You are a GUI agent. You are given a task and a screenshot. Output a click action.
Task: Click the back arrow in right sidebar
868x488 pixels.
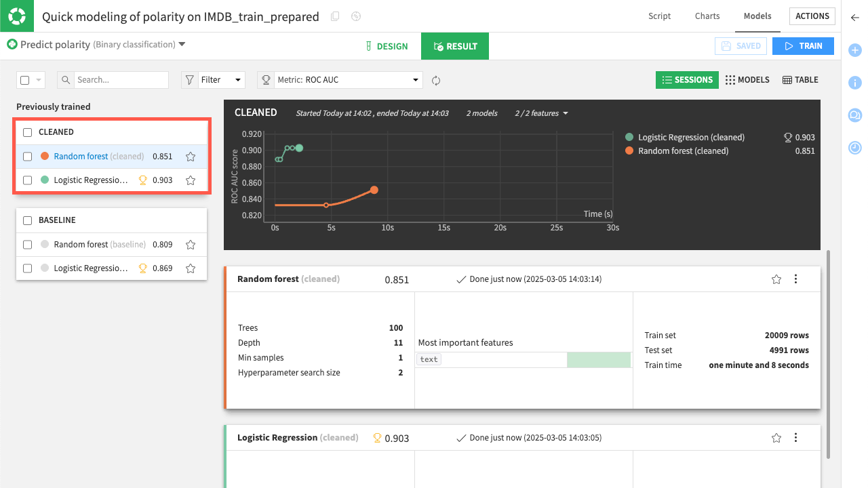click(855, 18)
